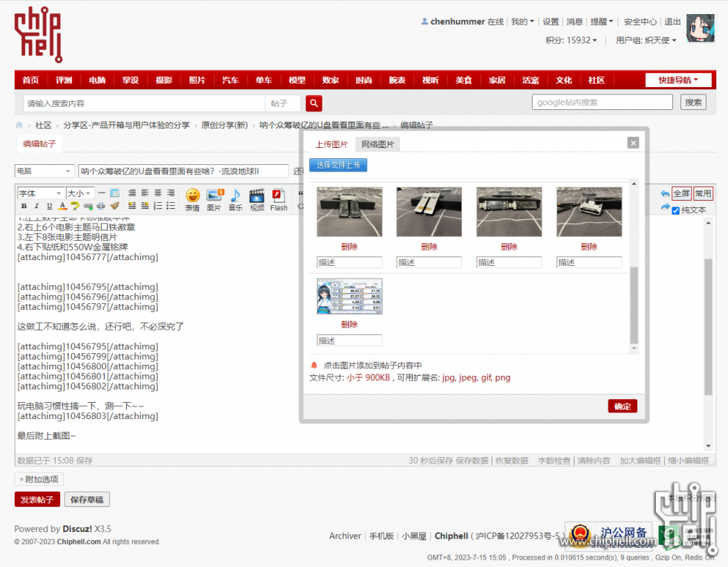Click the 音乐 insert music icon
Image resolution: width=728 pixels, height=567 pixels.
coord(235,200)
